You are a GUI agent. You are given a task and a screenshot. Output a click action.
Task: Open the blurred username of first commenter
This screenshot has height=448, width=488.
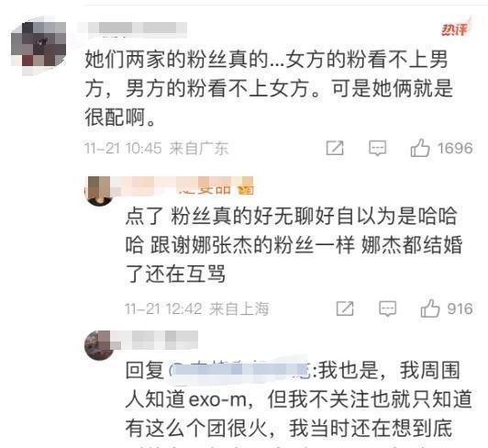point(132,29)
